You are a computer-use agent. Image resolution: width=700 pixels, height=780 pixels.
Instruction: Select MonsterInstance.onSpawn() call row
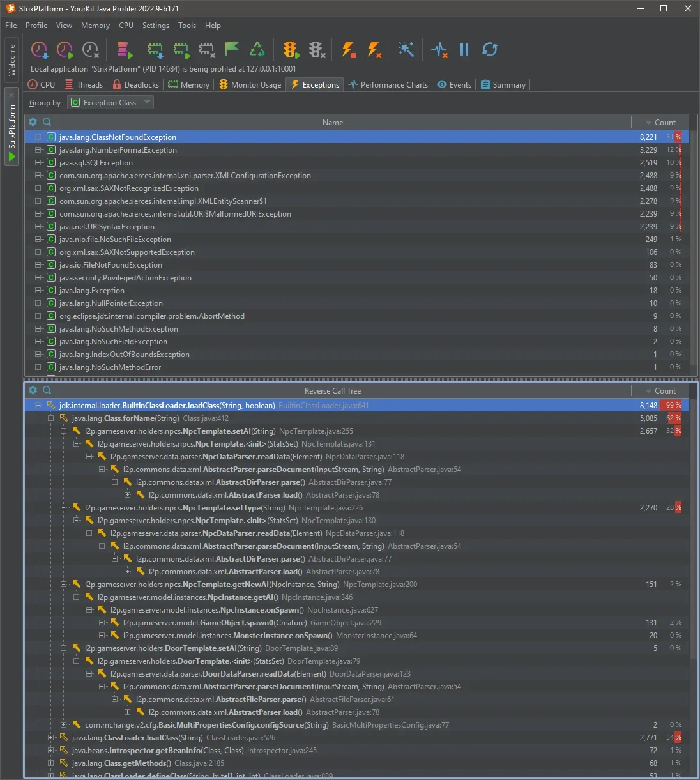[x=357, y=636]
